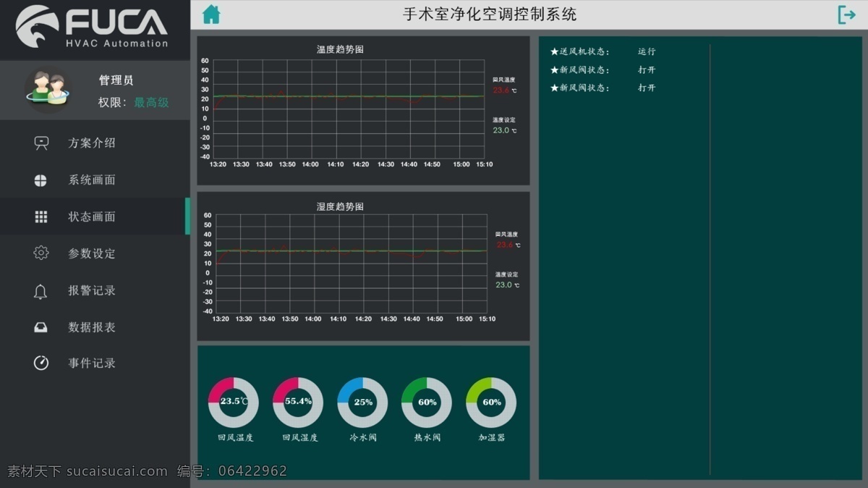868x488 pixels.
Task: Click the 加湿器 60% ring gauge
Action: [491, 402]
